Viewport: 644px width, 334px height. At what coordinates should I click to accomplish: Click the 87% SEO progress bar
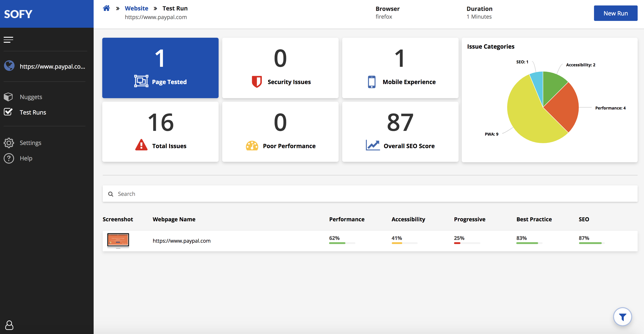pos(592,243)
